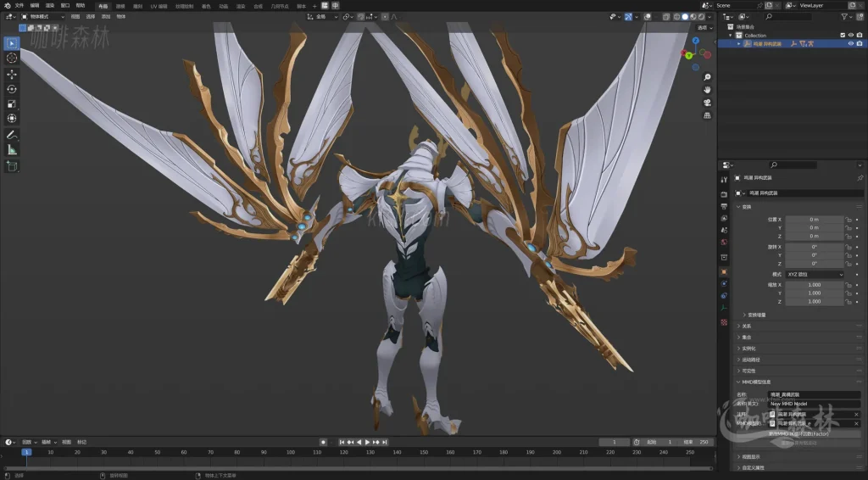
Task: Toggle snapping magnet in viewport header
Action: pyautogui.click(x=361, y=17)
